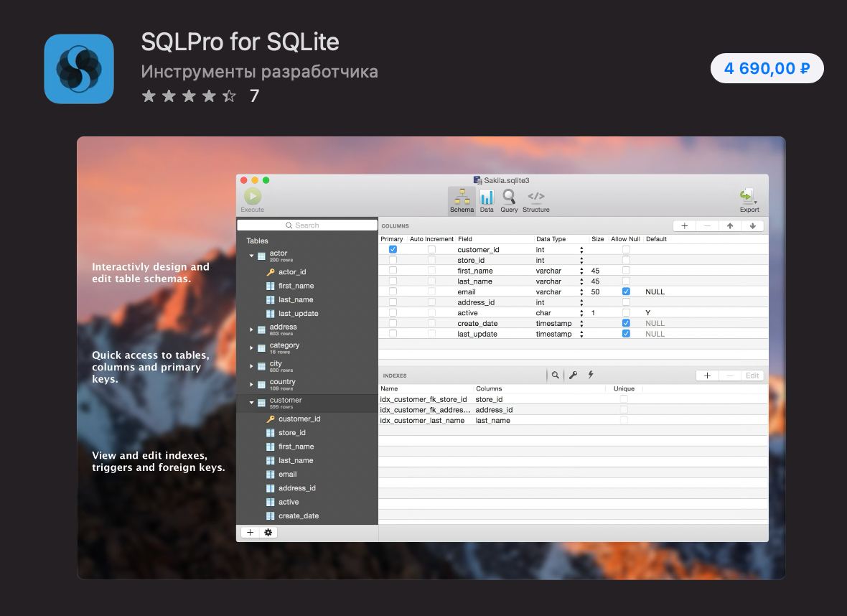Image resolution: width=847 pixels, height=616 pixels.
Task: Click the default value Y for active
Action: pos(647,313)
